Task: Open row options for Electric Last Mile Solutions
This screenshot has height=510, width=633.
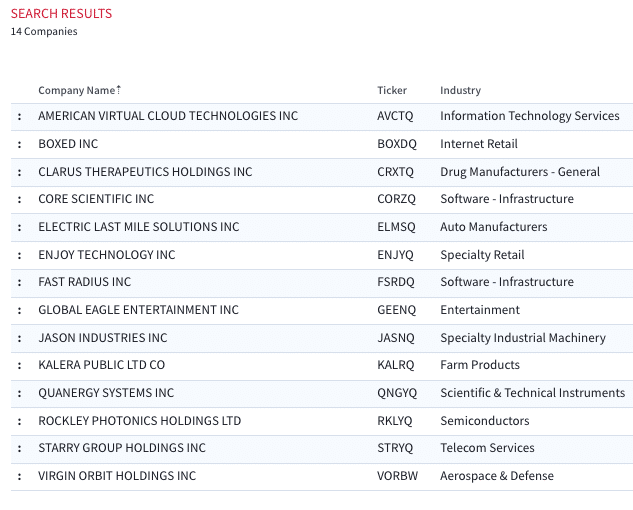Action: coord(19,227)
